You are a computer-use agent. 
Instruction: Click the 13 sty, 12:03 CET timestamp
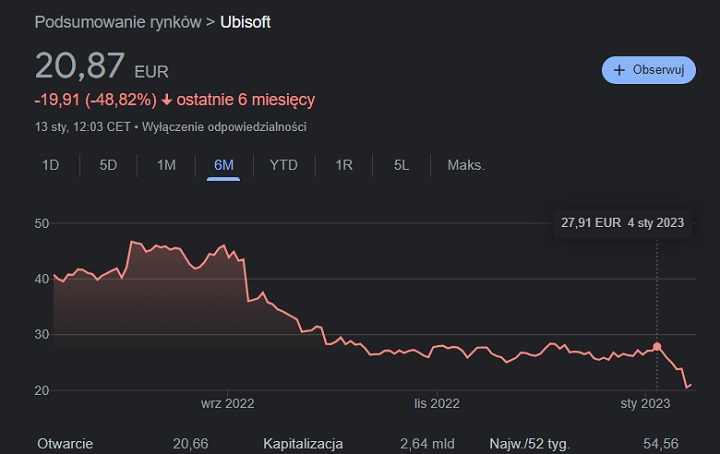(83, 127)
